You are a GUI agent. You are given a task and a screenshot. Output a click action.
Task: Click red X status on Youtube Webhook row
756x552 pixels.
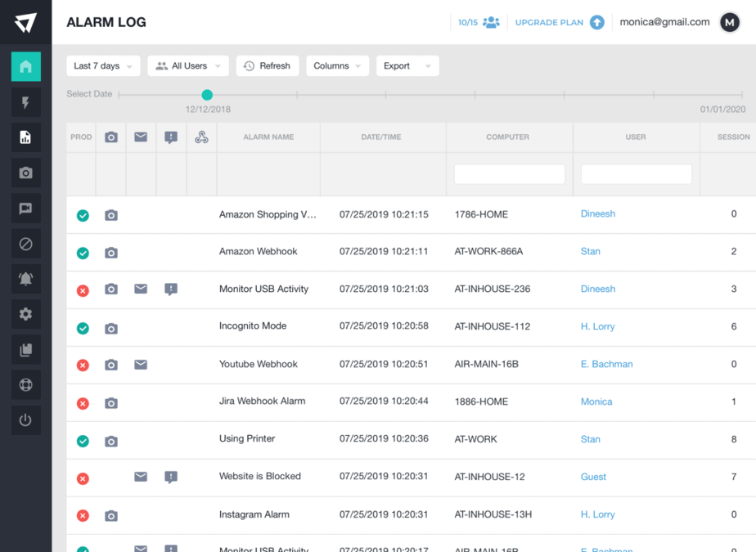83,366
